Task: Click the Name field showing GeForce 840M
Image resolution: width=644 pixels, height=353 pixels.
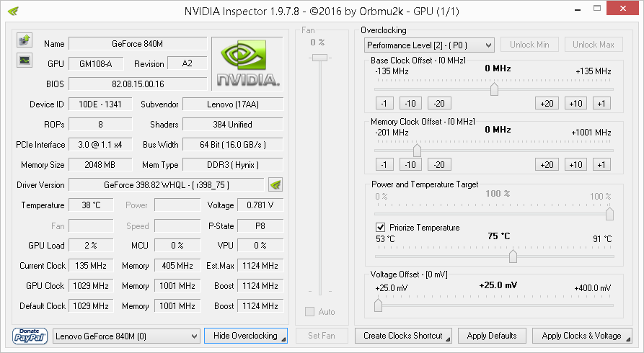Action: tap(138, 43)
